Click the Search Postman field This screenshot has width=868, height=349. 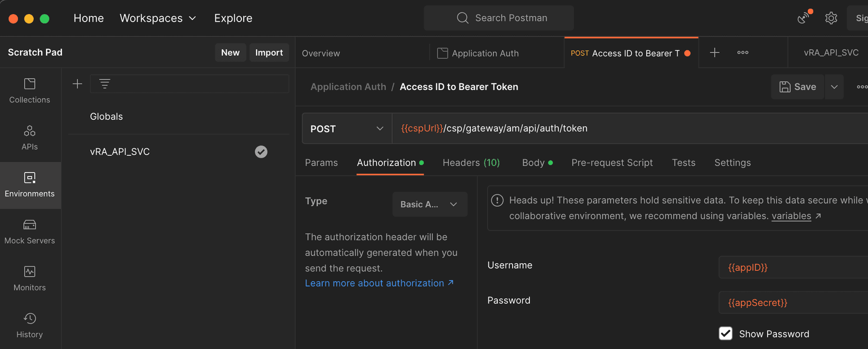pyautogui.click(x=499, y=18)
